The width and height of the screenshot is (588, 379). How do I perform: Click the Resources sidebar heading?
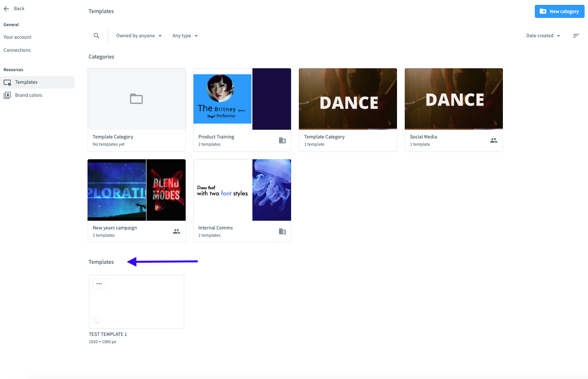[x=14, y=70]
